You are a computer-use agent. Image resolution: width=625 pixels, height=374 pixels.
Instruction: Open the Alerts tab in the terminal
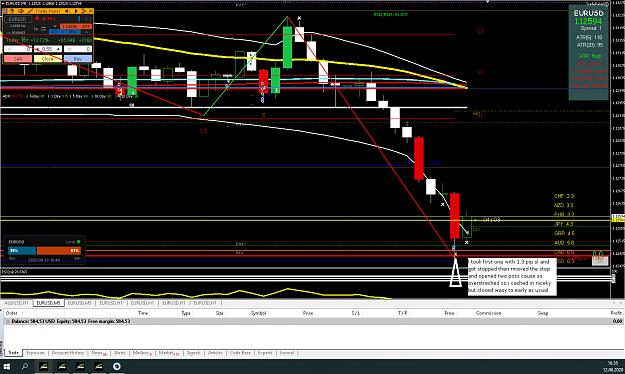pyautogui.click(x=120, y=353)
